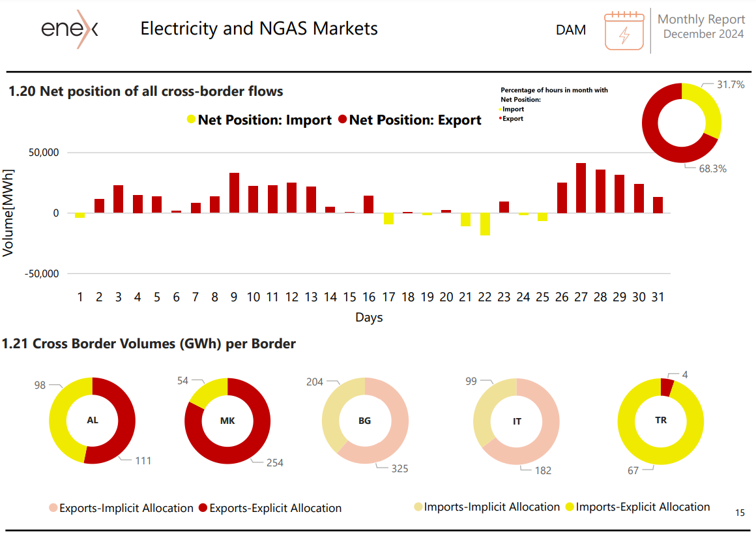Click the MK donut center label
The image size is (756, 540).
click(227, 421)
